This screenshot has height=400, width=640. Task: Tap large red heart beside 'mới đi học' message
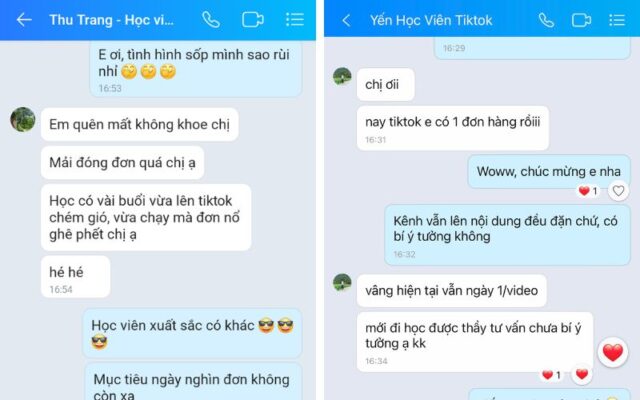pyautogui.click(x=613, y=352)
